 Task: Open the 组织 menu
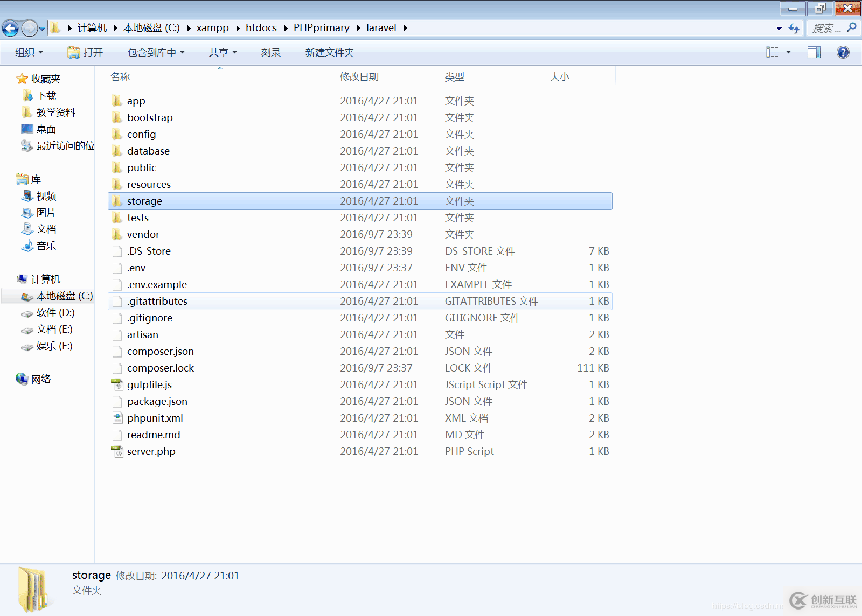click(29, 52)
